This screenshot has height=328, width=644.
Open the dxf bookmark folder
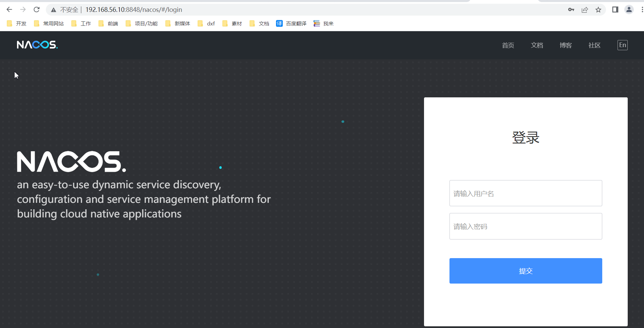pos(206,23)
